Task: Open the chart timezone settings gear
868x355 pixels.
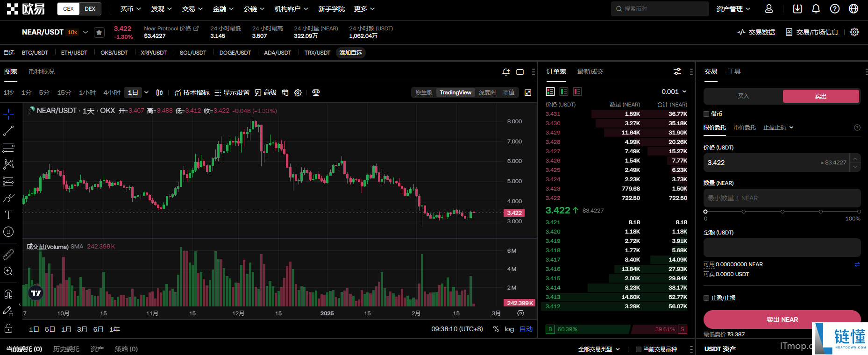Action: 521,313
